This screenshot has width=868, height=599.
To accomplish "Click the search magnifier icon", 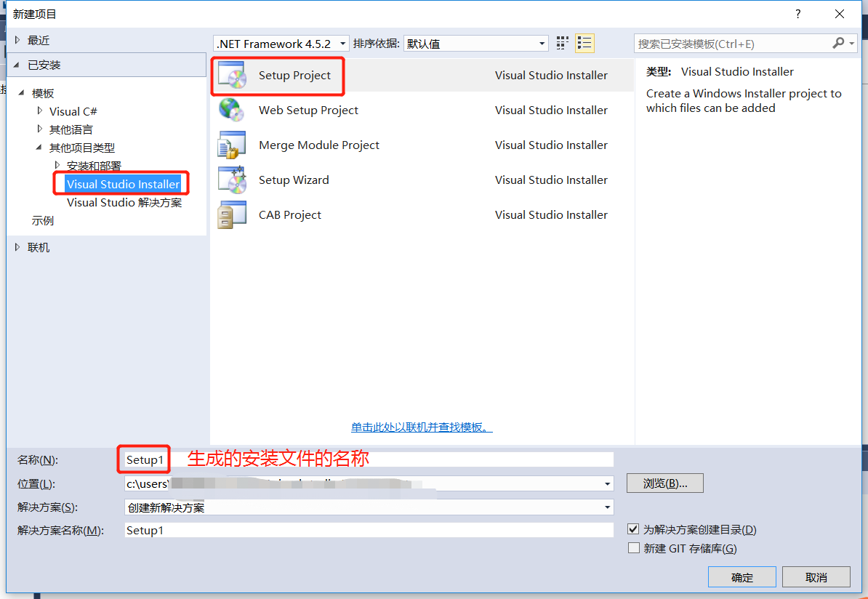I will (839, 44).
